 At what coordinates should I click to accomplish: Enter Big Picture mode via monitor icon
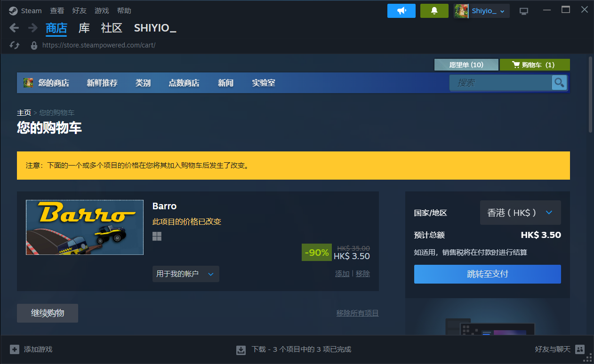pos(523,11)
